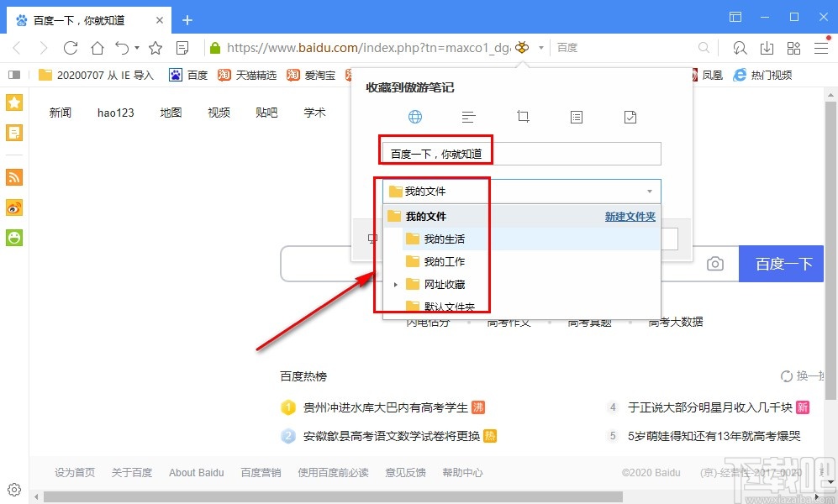Image resolution: width=838 pixels, height=504 pixels.
Task: Open the notes icon in sidebar
Action: 14,133
